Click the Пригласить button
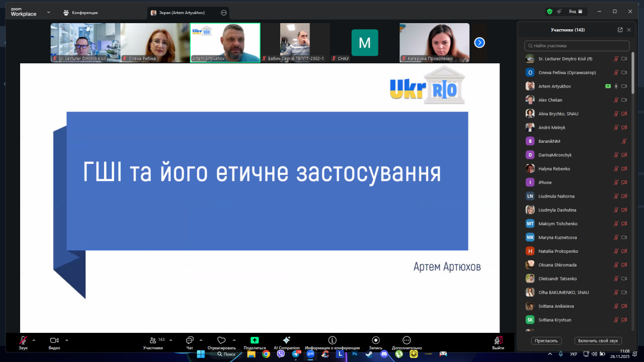The height and width of the screenshot is (362, 644). coord(546,340)
